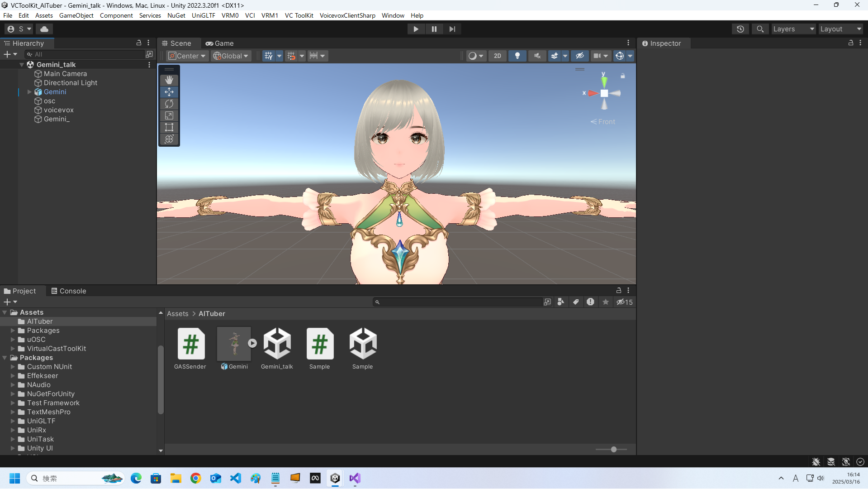
Task: Click the Hierarchy search field
Action: click(x=85, y=54)
